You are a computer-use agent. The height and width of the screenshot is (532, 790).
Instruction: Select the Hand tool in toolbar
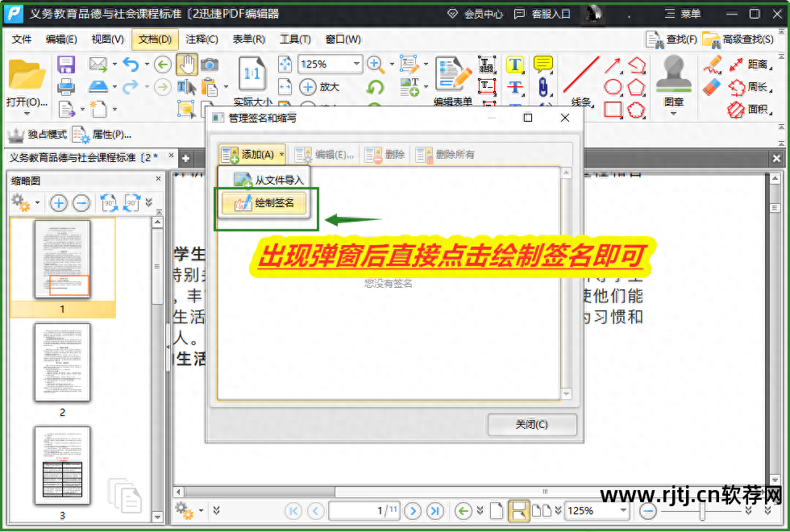click(x=186, y=64)
